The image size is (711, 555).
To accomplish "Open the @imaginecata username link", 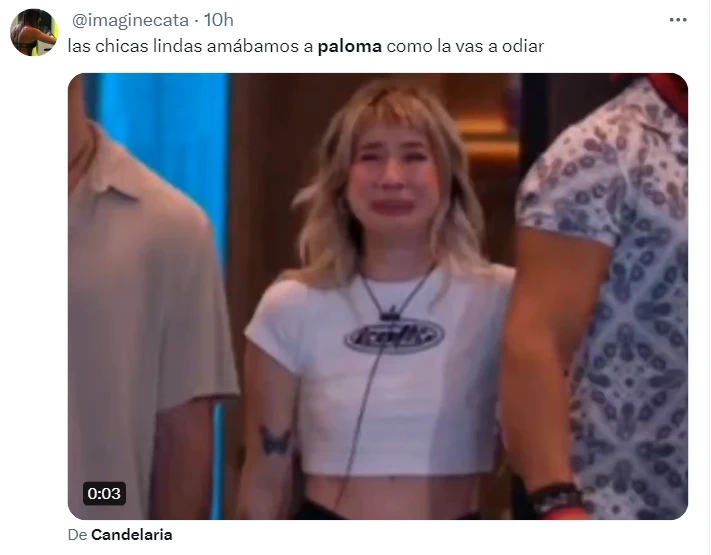I will click(x=130, y=20).
